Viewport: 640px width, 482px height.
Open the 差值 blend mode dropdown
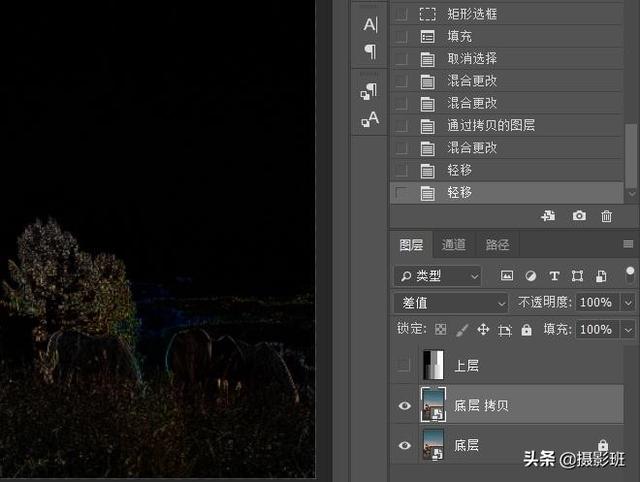[451, 303]
